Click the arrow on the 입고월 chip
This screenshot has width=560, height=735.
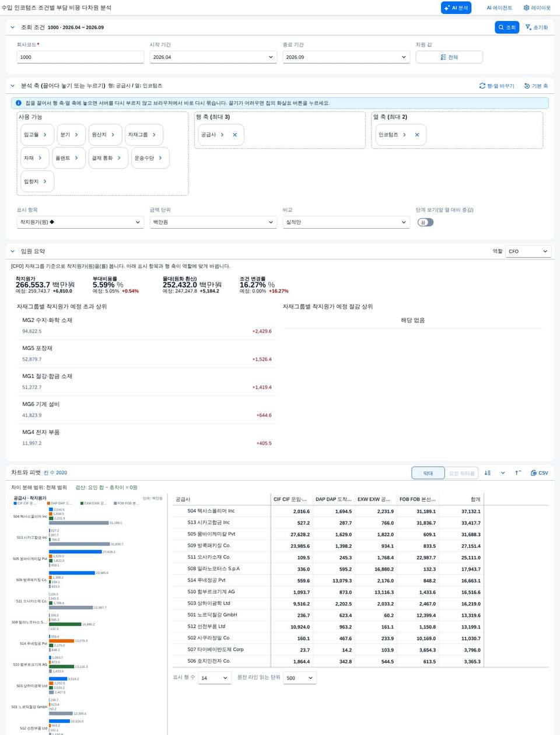[45, 135]
